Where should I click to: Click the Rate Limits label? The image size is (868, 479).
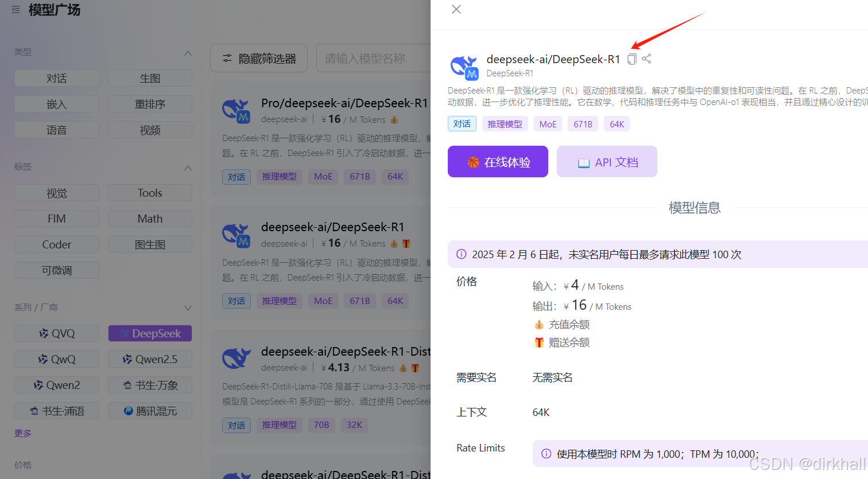[x=480, y=448]
